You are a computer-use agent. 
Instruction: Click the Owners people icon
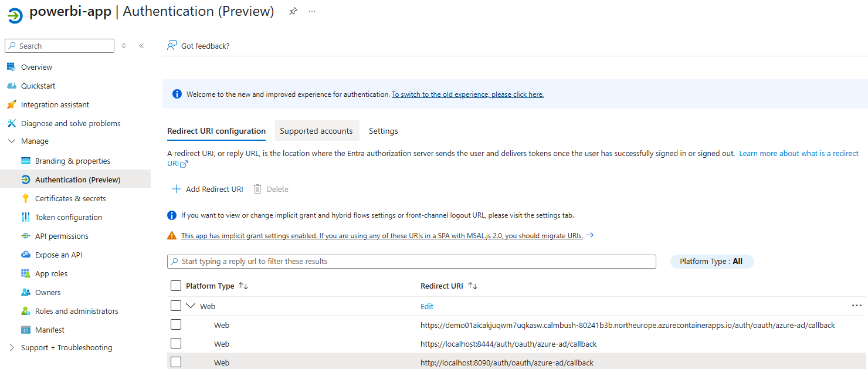(25, 292)
